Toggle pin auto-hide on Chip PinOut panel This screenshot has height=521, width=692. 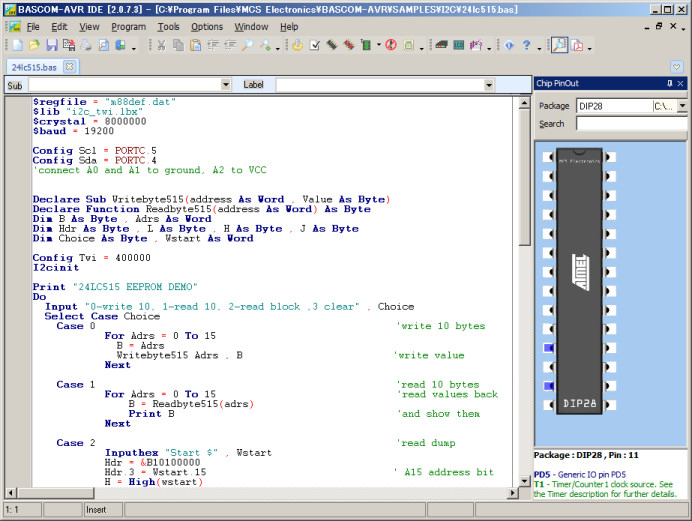[670, 83]
